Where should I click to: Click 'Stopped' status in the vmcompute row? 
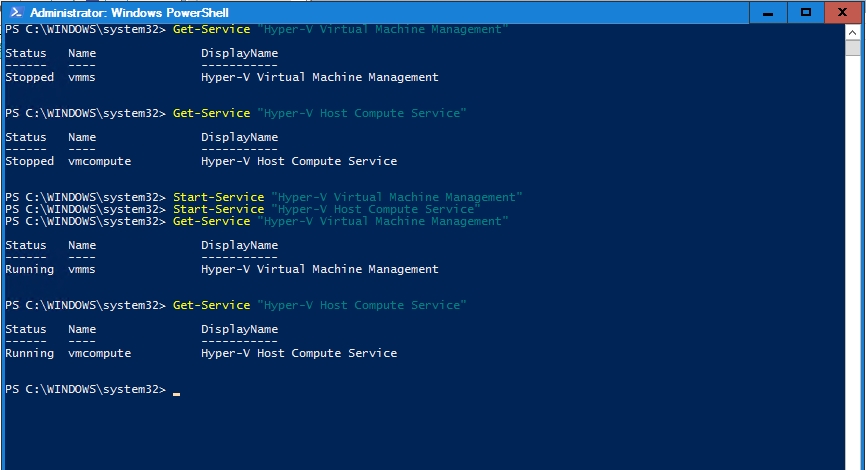coord(30,161)
